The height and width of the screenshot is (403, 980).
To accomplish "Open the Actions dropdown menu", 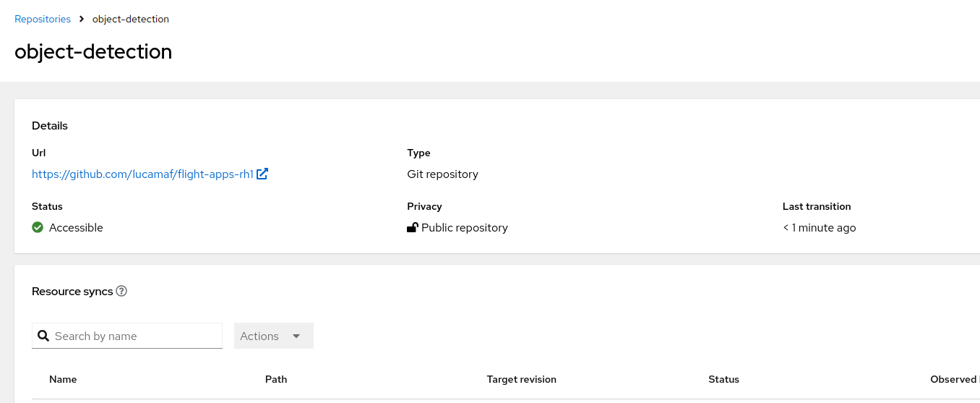I will pyautogui.click(x=274, y=336).
